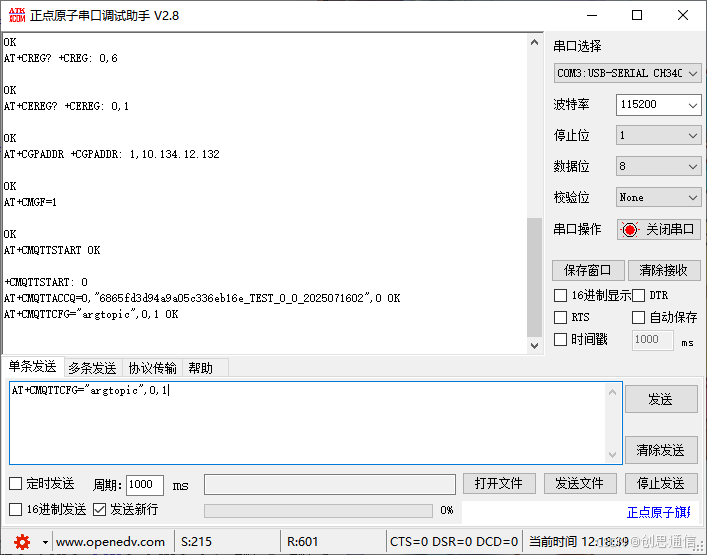This screenshot has height=555, width=707.
Task: Click the 打开文件 open file button
Action: (x=499, y=483)
